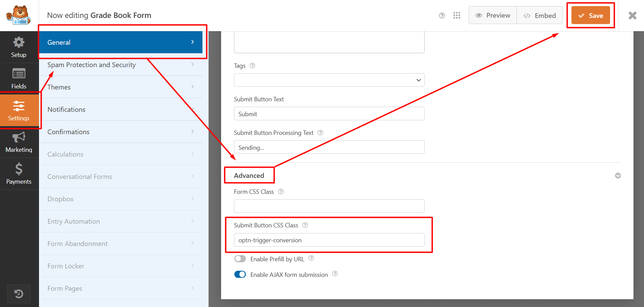Click the help icon in top bar
The height and width of the screenshot is (307, 644).
coord(442,16)
